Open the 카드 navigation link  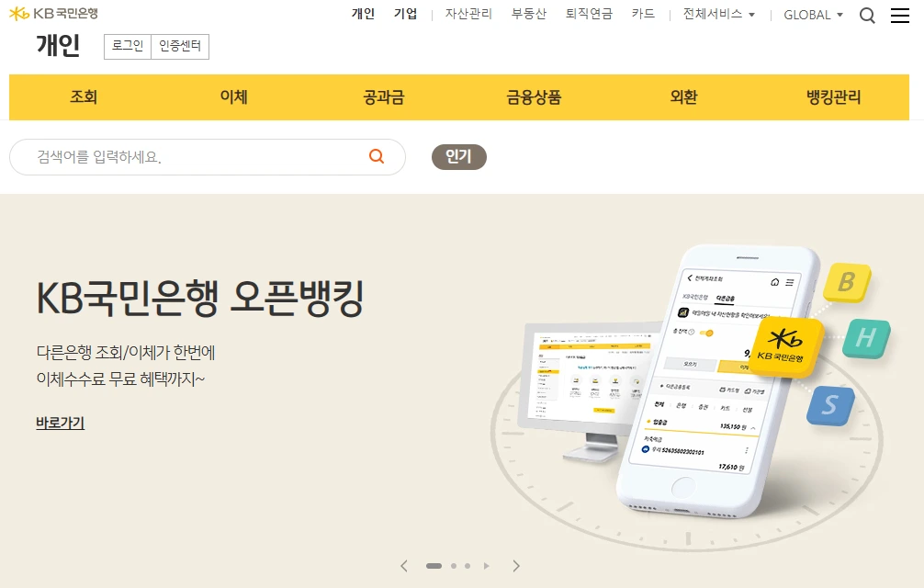pyautogui.click(x=644, y=14)
